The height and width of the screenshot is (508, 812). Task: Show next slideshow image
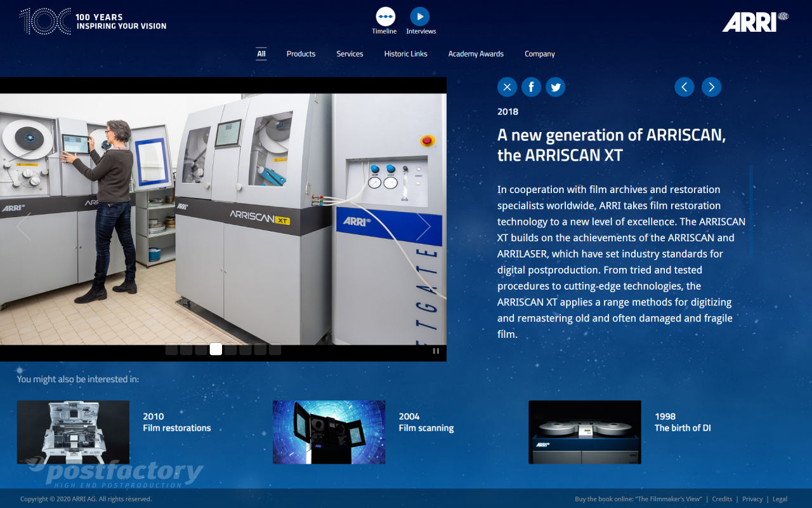[423, 227]
